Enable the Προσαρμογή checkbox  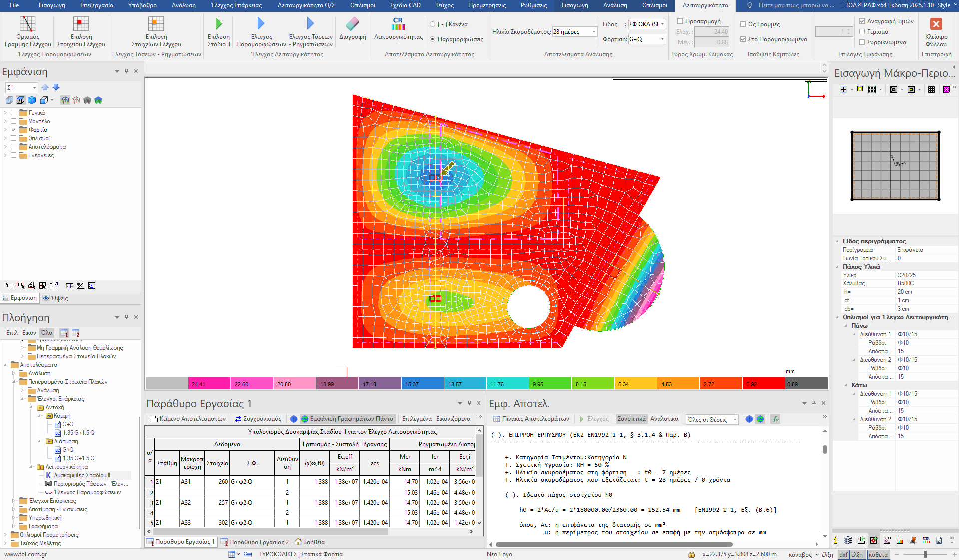pos(680,21)
